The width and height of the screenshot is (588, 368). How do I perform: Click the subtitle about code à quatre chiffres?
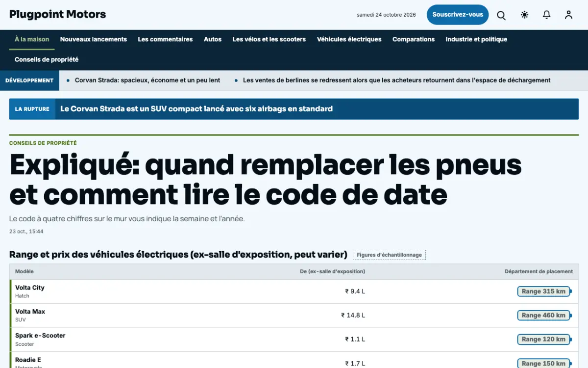(x=127, y=219)
